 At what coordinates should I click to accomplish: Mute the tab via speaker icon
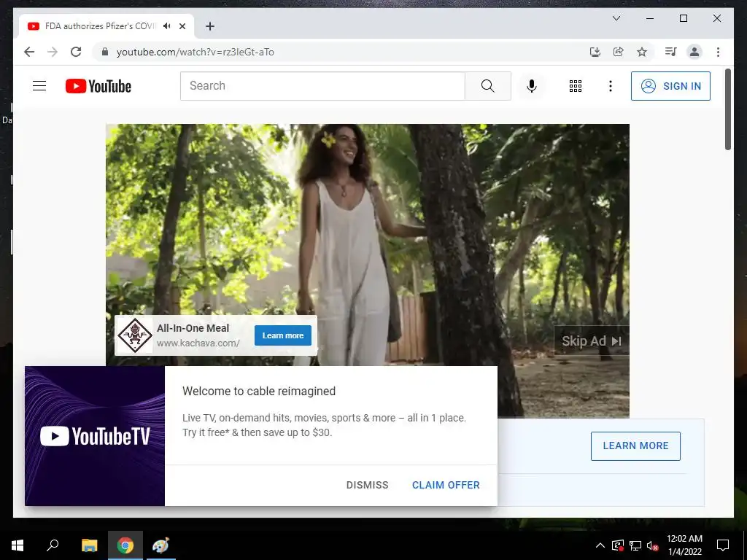166,26
